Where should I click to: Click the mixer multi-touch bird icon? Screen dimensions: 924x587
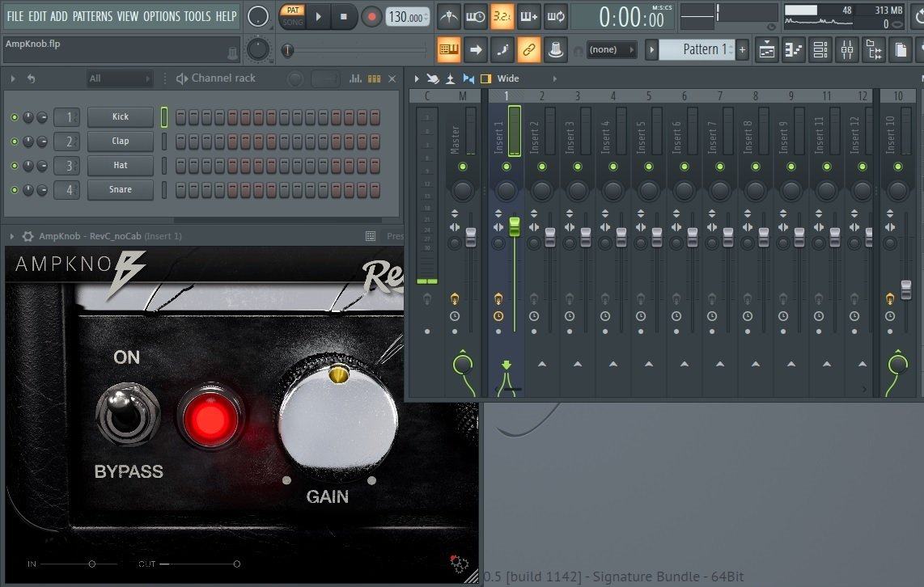pos(433,78)
